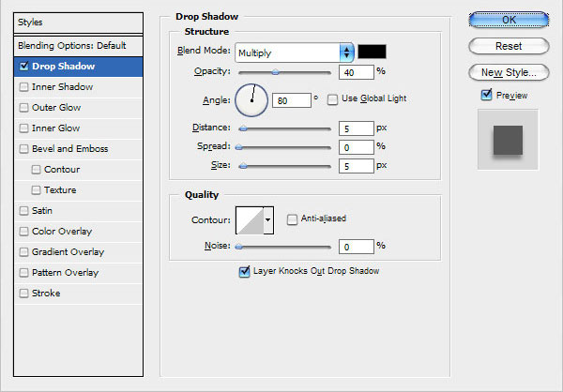Screen dimensions: 563x392
Task: Click the Opacity value field
Action: 357,72
